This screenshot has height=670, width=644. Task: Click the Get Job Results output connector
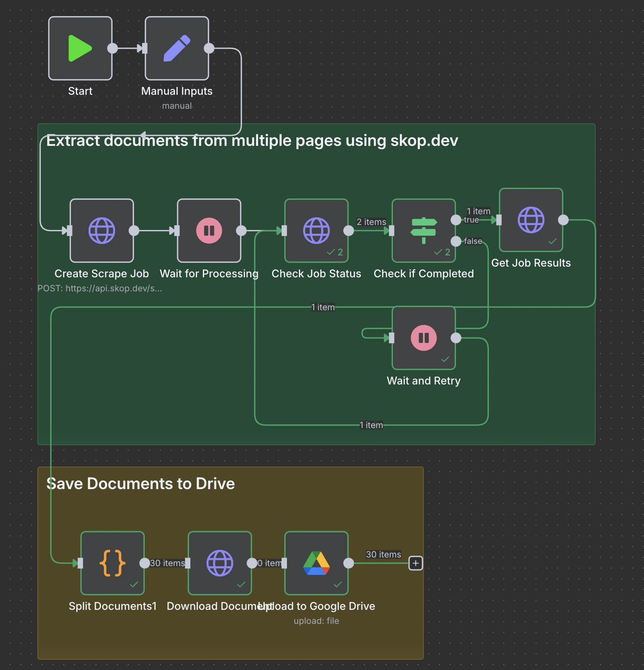[563, 220]
